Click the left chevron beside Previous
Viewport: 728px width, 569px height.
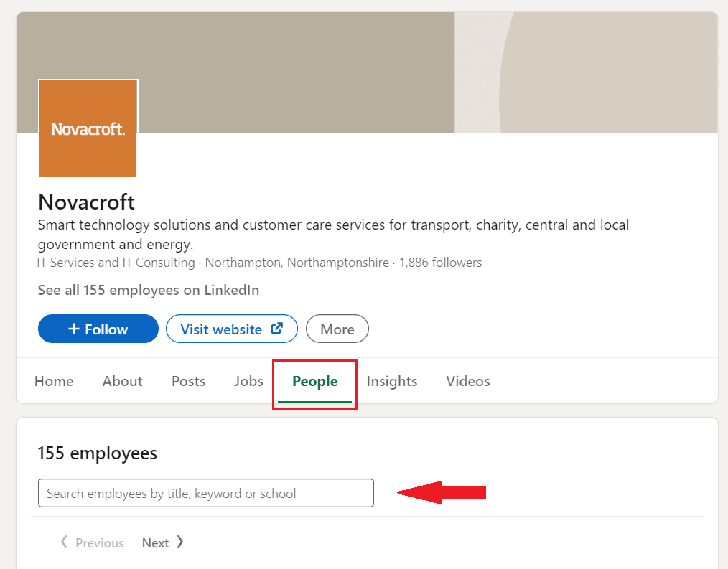[x=64, y=542]
